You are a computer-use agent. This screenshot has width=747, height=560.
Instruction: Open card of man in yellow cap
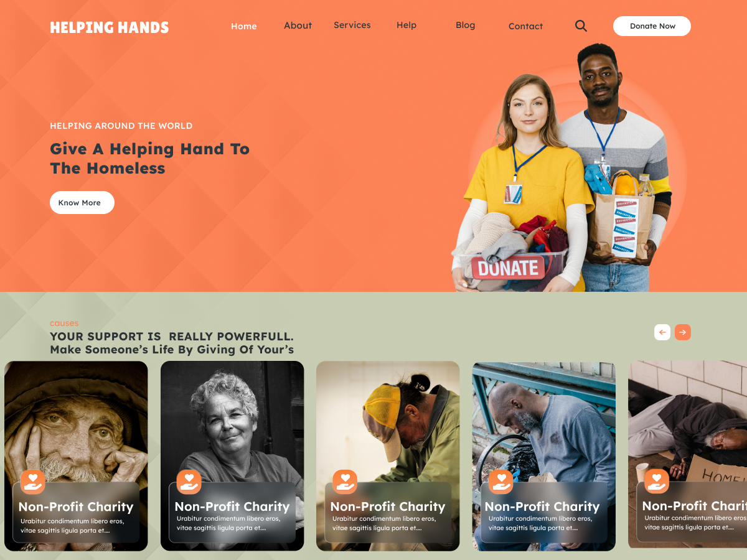388,456
